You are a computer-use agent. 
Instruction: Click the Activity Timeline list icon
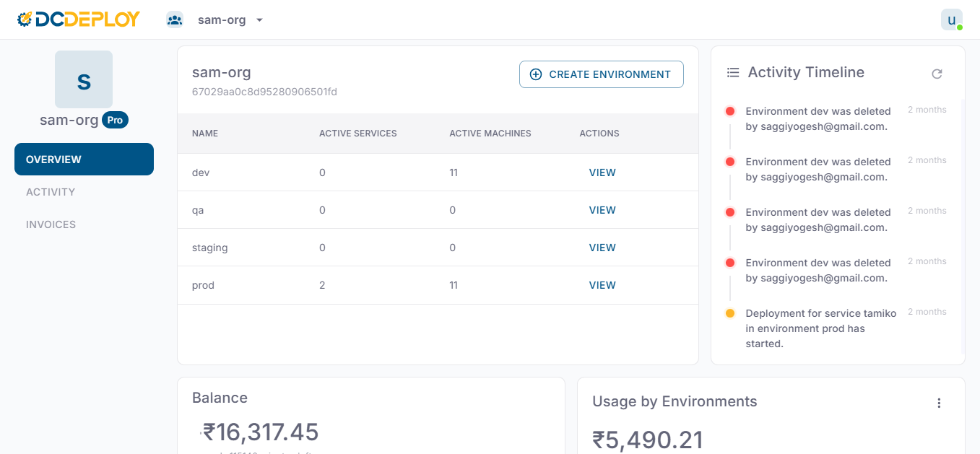tap(733, 72)
